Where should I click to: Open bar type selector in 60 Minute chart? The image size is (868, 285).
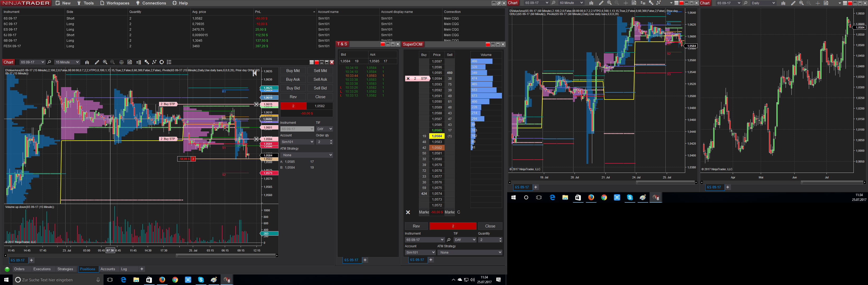591,3
